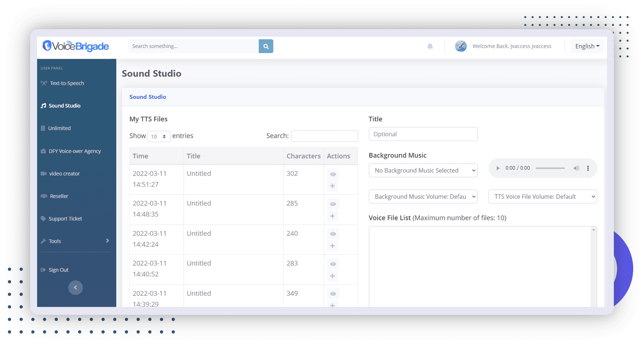The width and height of the screenshot is (644, 345).
Task: Play the background music preview
Action: 498,168
